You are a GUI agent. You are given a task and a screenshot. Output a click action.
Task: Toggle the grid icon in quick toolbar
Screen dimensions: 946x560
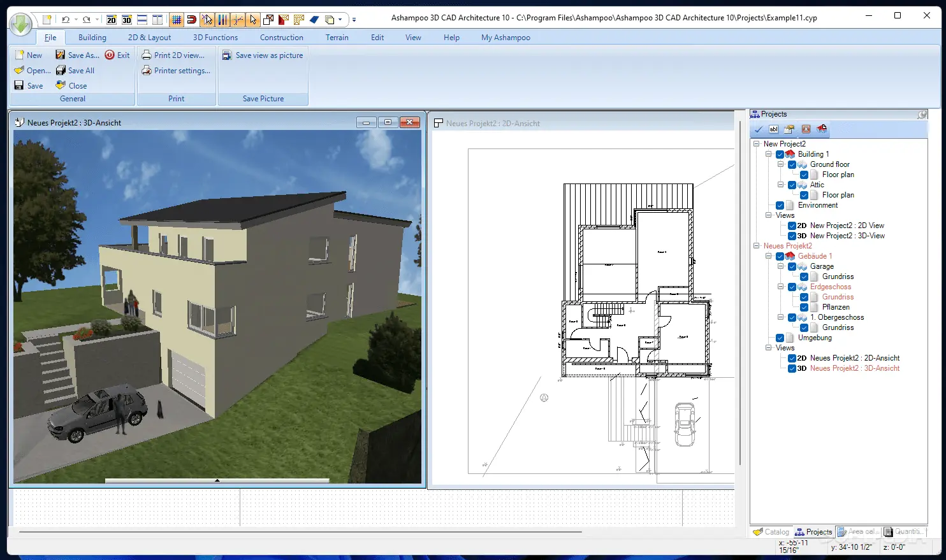(177, 20)
